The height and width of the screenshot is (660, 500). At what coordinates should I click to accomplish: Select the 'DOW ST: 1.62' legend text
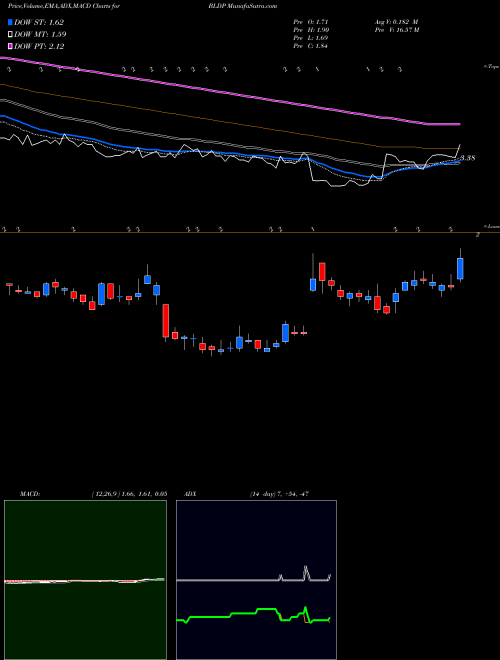point(39,22)
